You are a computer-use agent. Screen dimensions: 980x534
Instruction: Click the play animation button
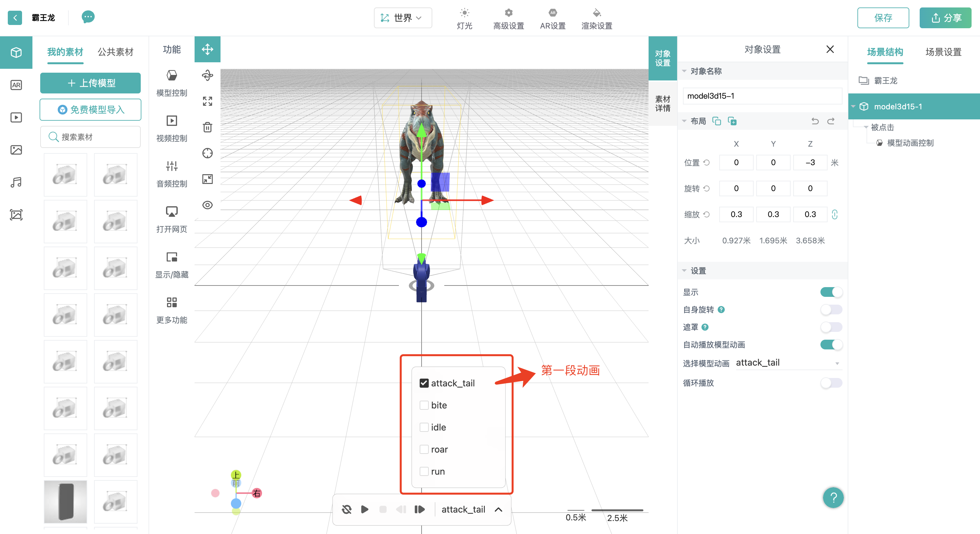point(365,509)
